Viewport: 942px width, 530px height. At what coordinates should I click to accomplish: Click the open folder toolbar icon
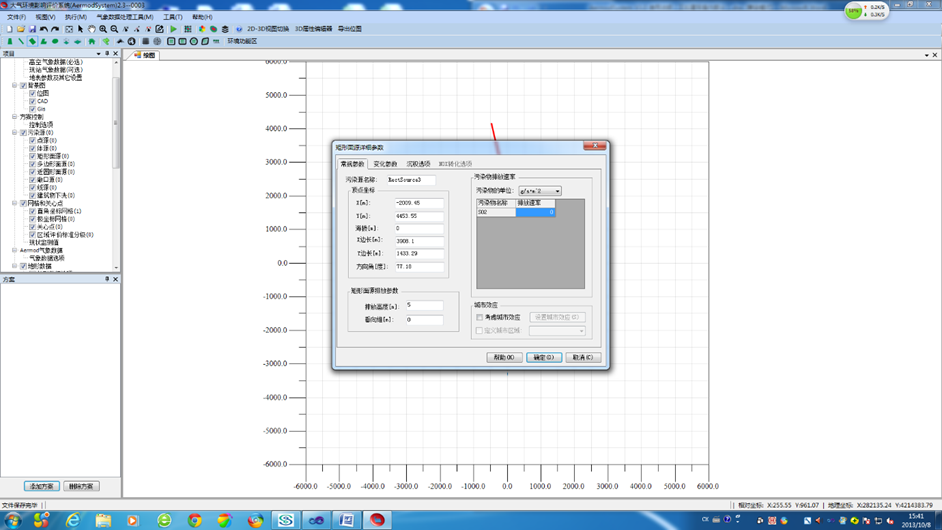pyautogui.click(x=21, y=29)
